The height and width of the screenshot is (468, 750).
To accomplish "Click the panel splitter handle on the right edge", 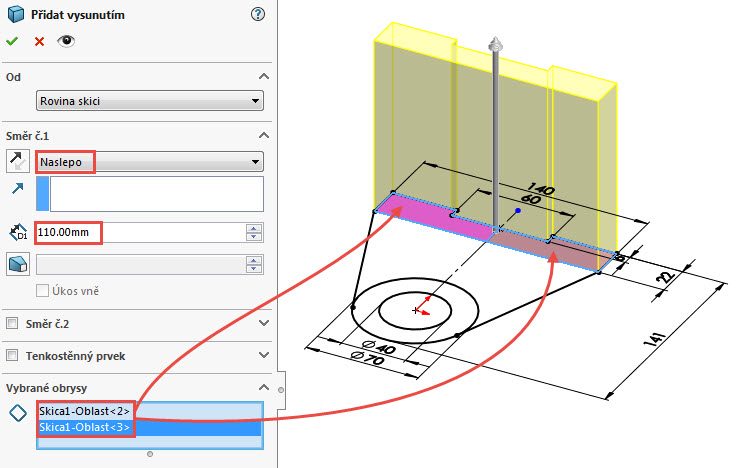I will [281, 390].
